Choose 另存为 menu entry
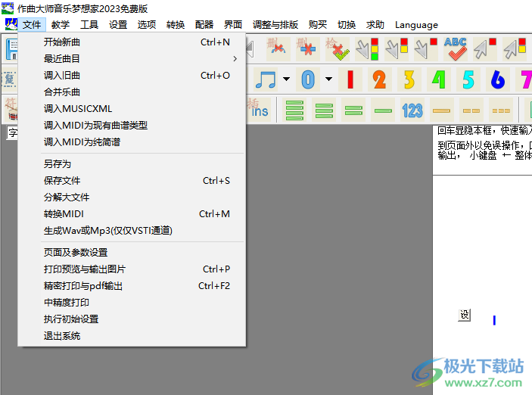 pyautogui.click(x=132, y=164)
